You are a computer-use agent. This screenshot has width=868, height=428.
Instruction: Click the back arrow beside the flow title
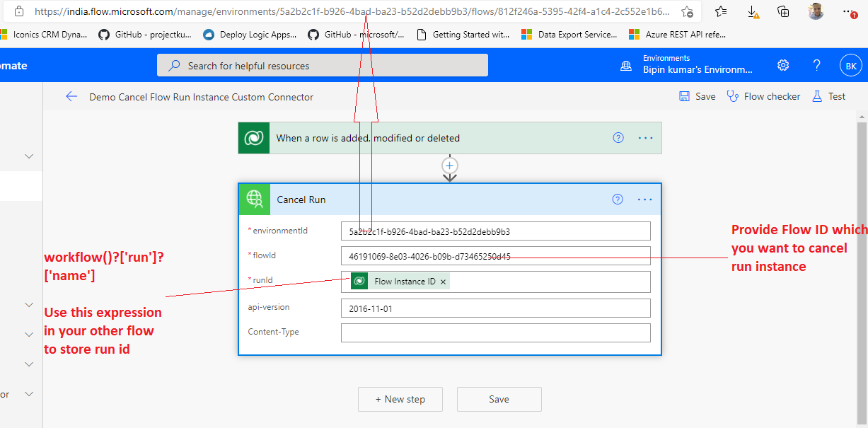click(71, 97)
